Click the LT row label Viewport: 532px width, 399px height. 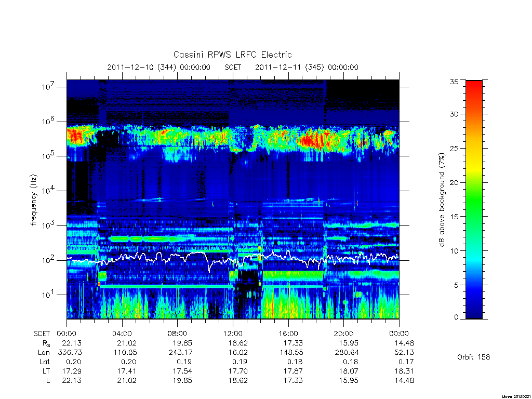(46, 371)
